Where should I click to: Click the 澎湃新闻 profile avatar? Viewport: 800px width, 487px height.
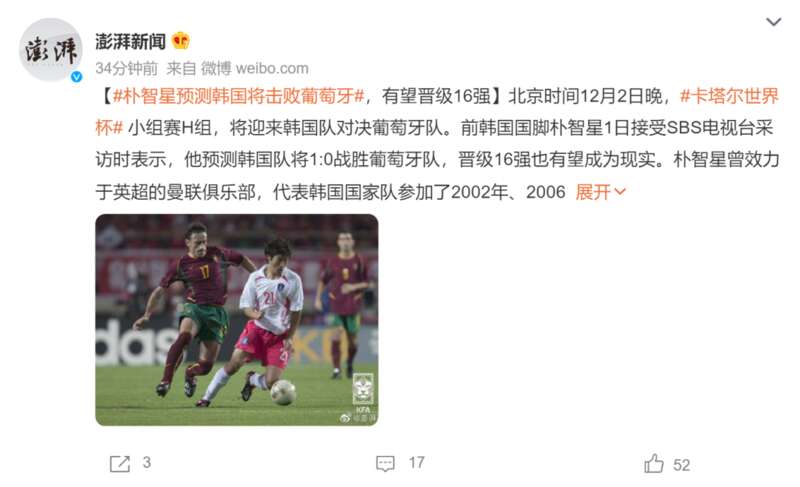[x=51, y=49]
